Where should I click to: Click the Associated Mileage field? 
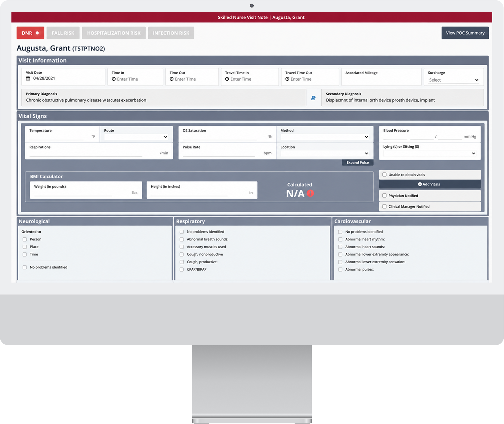[381, 77]
